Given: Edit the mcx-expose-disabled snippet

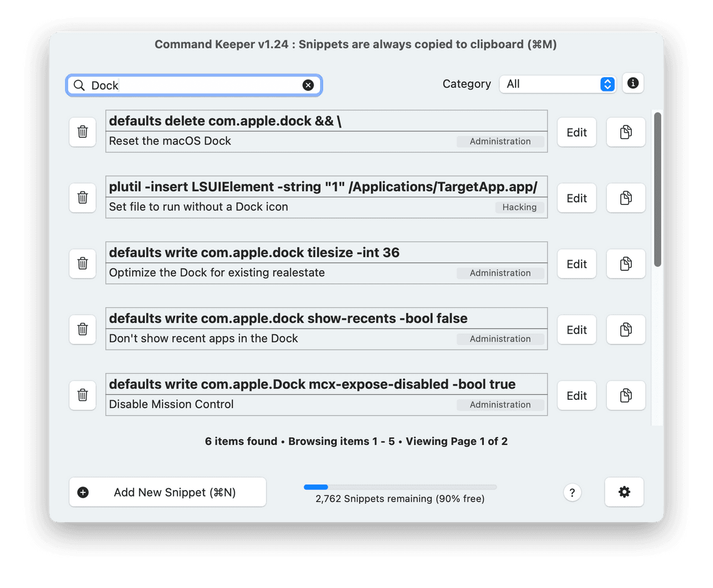Looking at the screenshot, I should 576,395.
